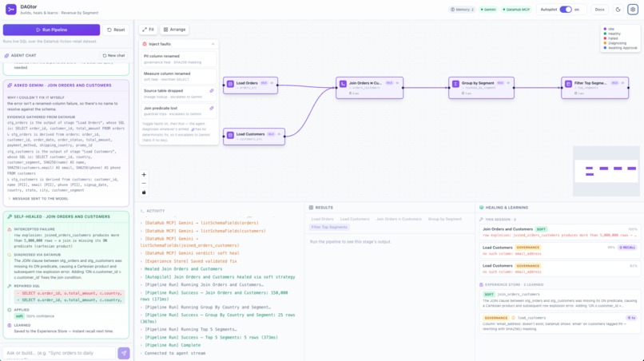
Task: Click the menu icon on Load Orders node
Action: (x=272, y=83)
